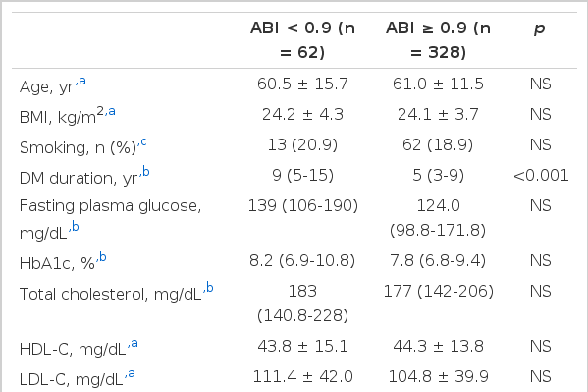
Task: Click the italic p column header
Action: [x=540, y=28]
